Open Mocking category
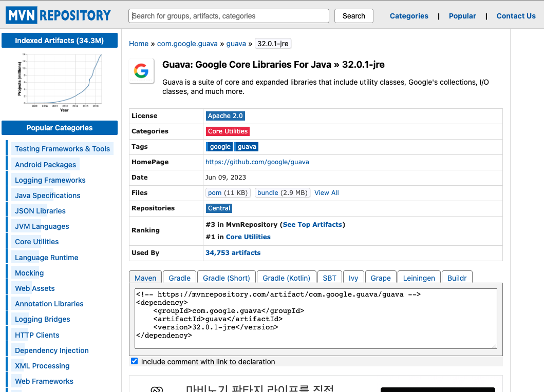The width and height of the screenshot is (544, 392). click(29, 273)
